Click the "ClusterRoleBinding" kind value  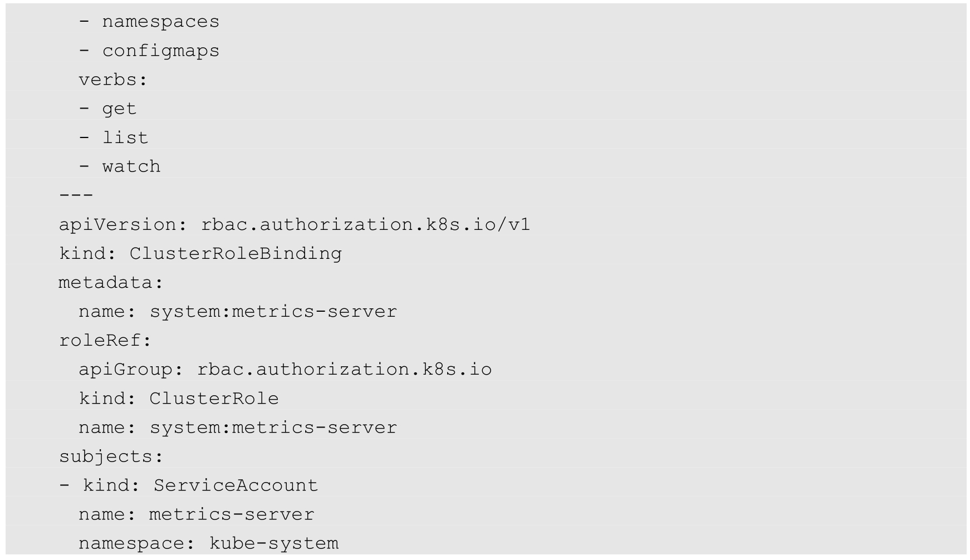point(236,253)
